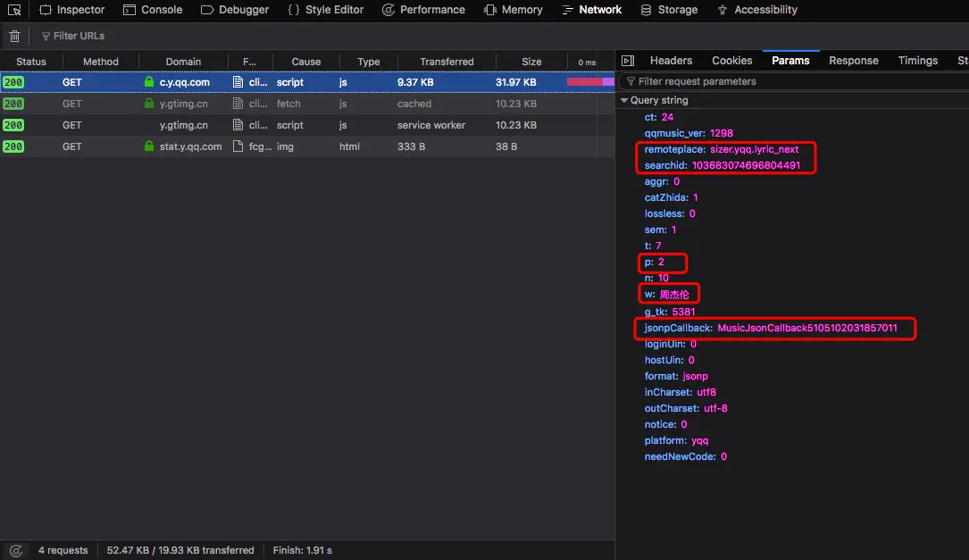Click the file icon in the stat.y.qq.com row
The image size is (969, 560).
[x=238, y=146]
